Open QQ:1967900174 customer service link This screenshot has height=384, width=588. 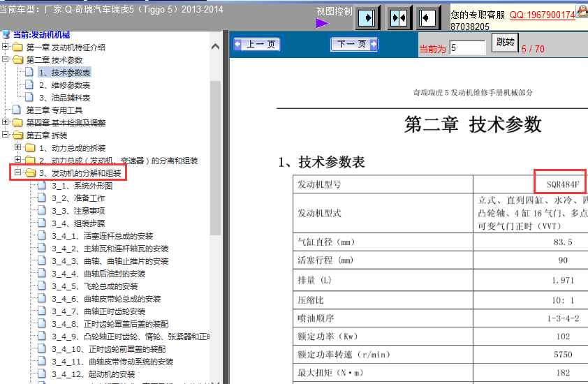point(542,15)
